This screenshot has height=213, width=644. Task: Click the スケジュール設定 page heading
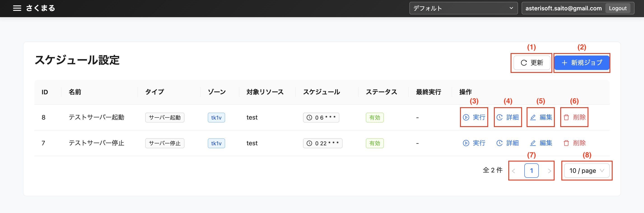77,60
